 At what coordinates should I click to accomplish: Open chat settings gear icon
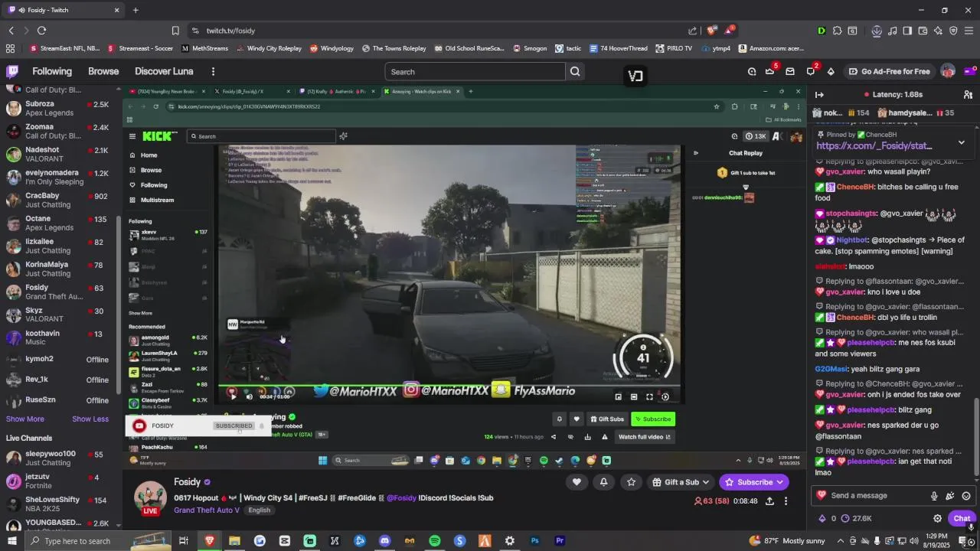click(937, 518)
